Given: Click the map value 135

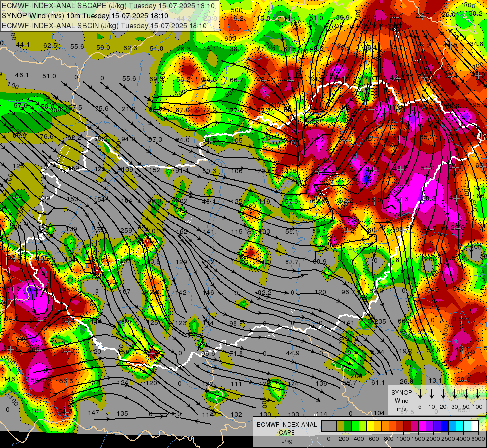Looking at the screenshot, I should pyautogui.click(x=122, y=414).
